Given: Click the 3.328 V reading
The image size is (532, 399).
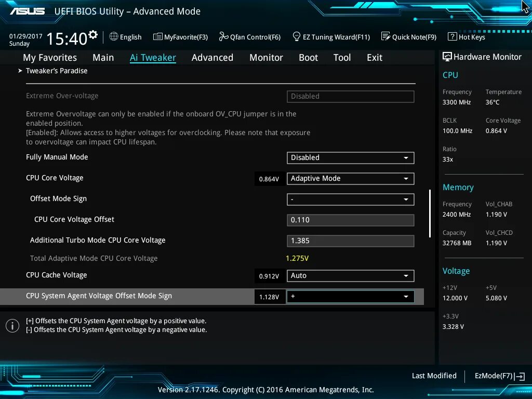Looking at the screenshot, I should coord(453,326).
